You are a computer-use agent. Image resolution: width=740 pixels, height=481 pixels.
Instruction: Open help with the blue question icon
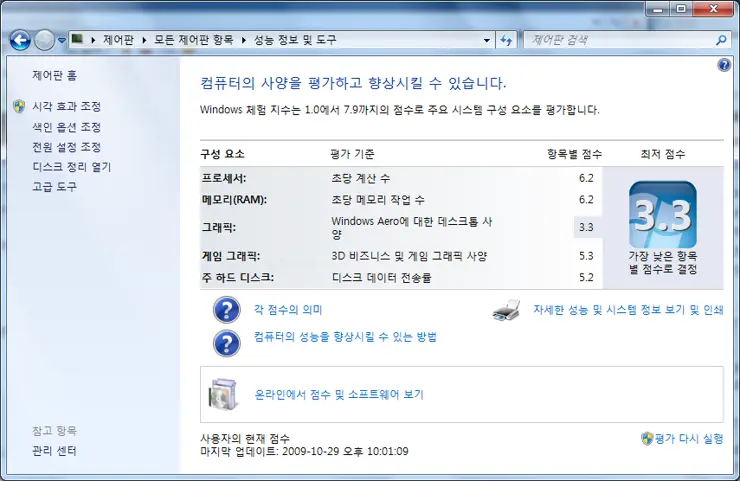724,65
